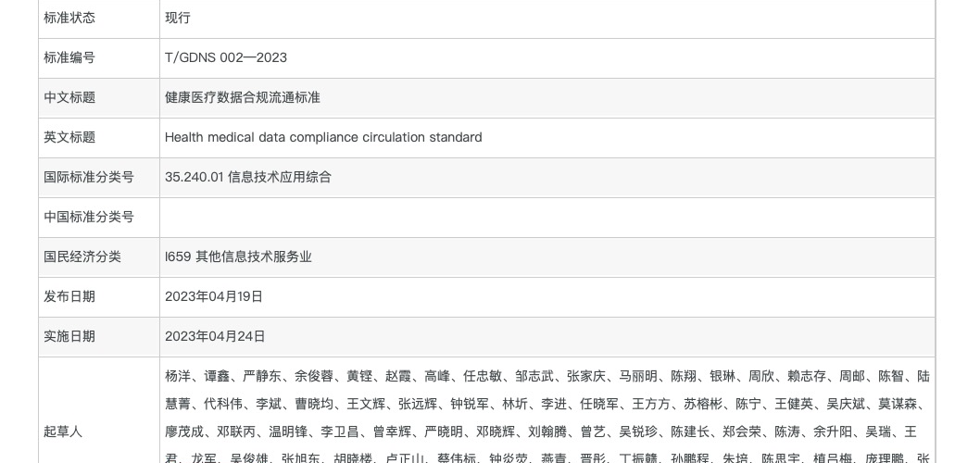Select the publish date 2023年04月19日
Screen dimensions: 980x463
coord(214,296)
